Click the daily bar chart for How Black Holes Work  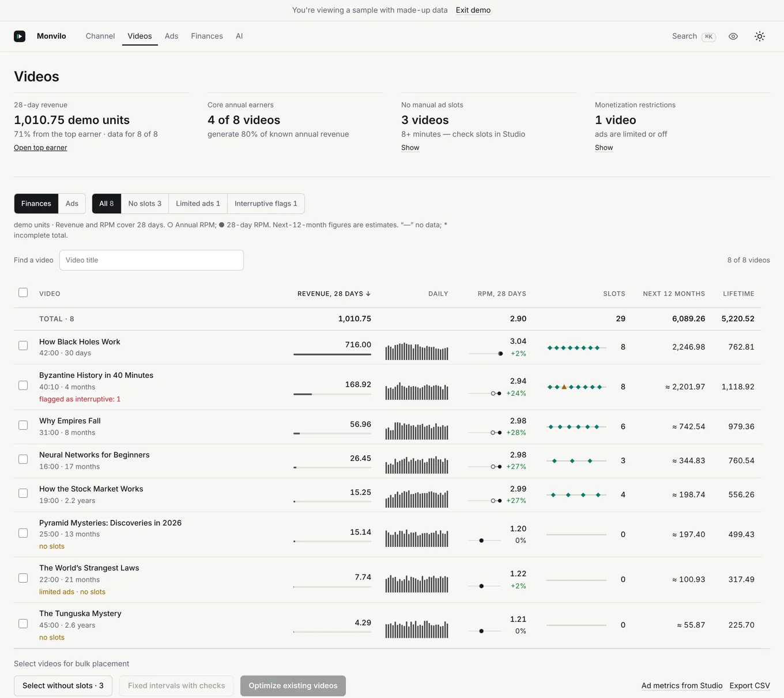[x=417, y=351]
